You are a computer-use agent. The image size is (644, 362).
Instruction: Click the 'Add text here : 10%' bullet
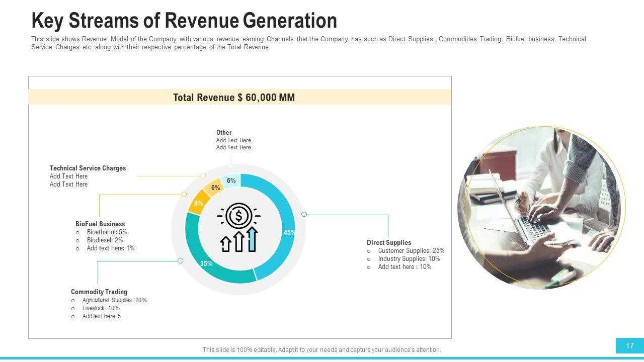coord(405,266)
